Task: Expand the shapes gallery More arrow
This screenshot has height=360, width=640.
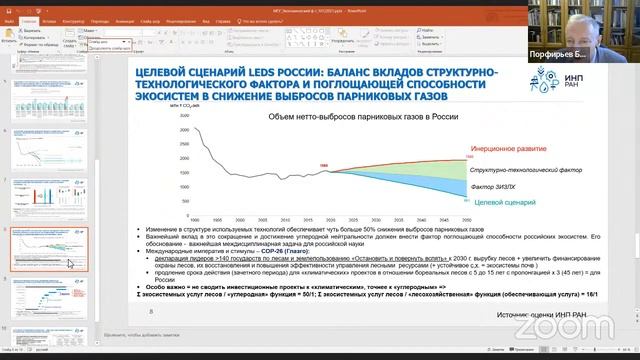Action: coord(328,44)
